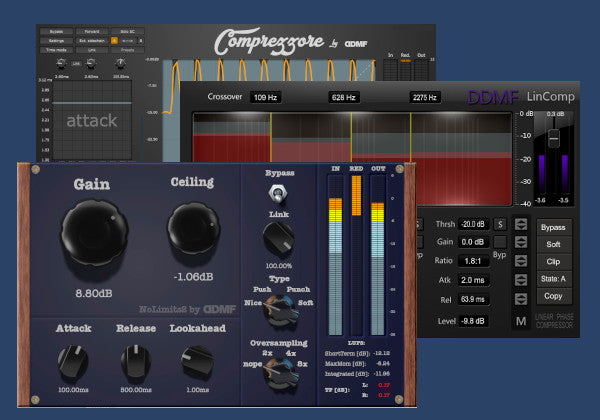Click the stepper arrows beside Atk value
The image size is (600, 420).
[521, 280]
